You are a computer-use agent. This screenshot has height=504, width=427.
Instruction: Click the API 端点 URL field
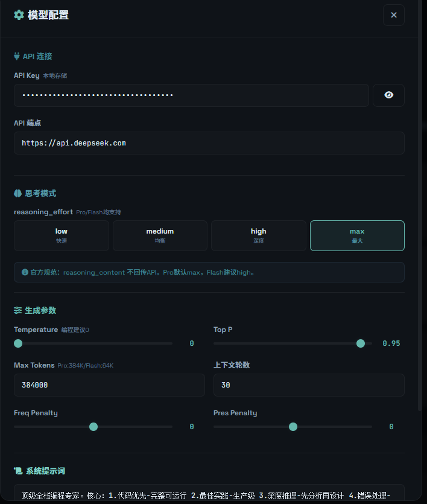209,143
